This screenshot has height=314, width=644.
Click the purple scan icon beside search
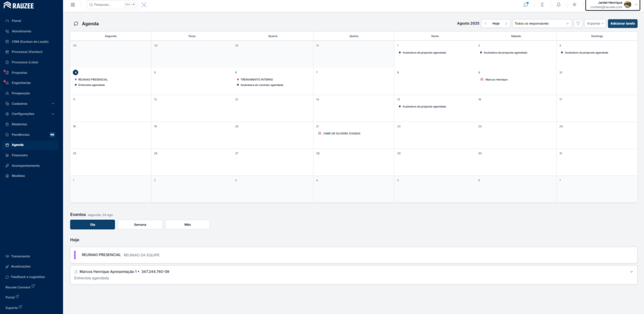pos(144,4)
